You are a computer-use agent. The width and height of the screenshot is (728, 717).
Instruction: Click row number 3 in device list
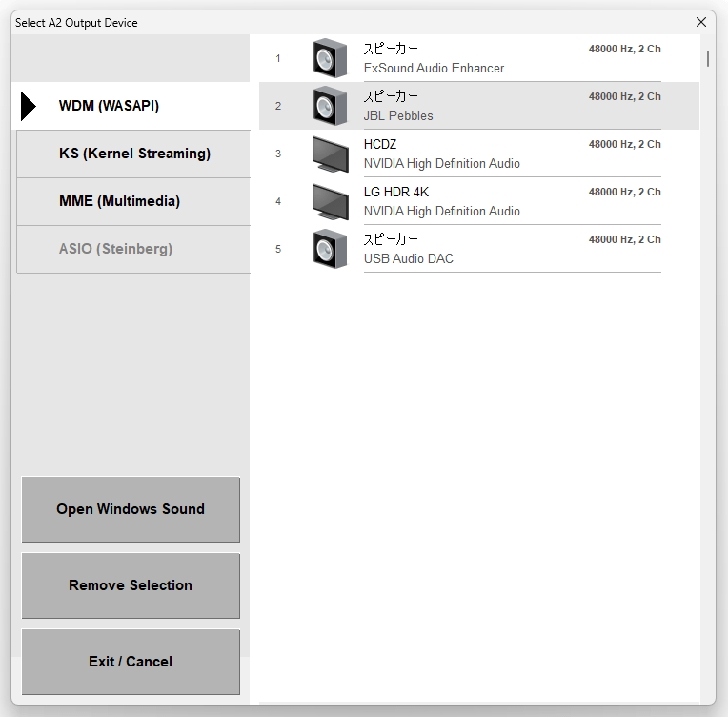coord(278,154)
